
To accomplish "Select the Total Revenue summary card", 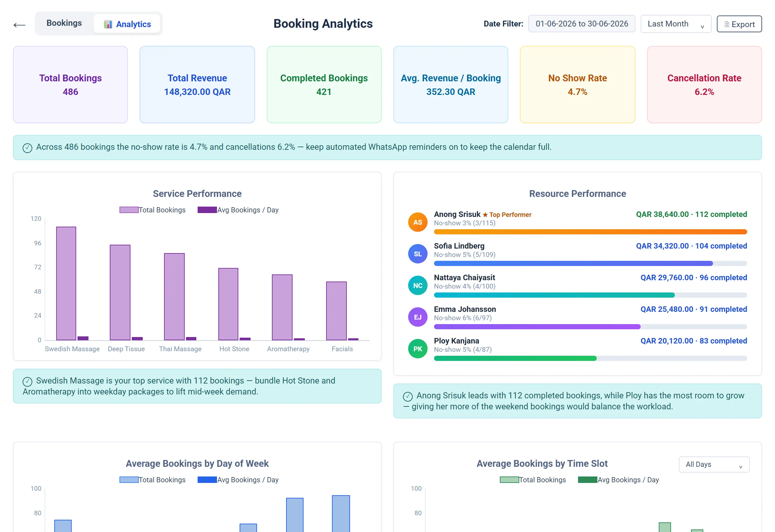I will tap(197, 85).
